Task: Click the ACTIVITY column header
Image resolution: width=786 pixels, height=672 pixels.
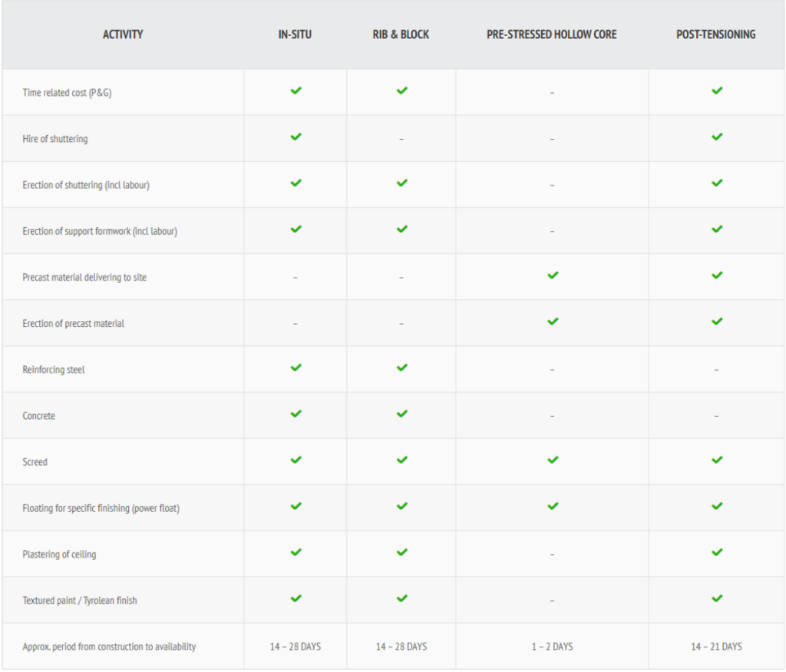Action: point(123,35)
